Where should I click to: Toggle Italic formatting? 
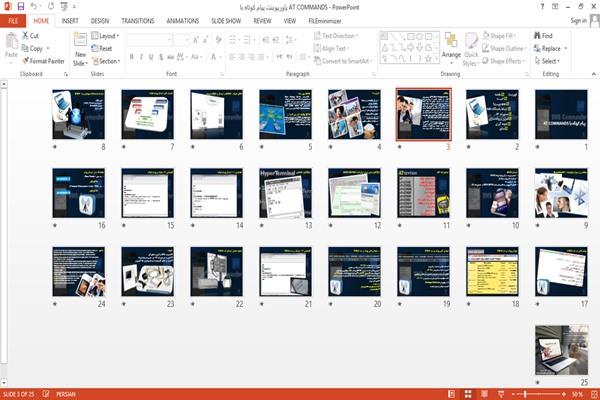coord(141,57)
